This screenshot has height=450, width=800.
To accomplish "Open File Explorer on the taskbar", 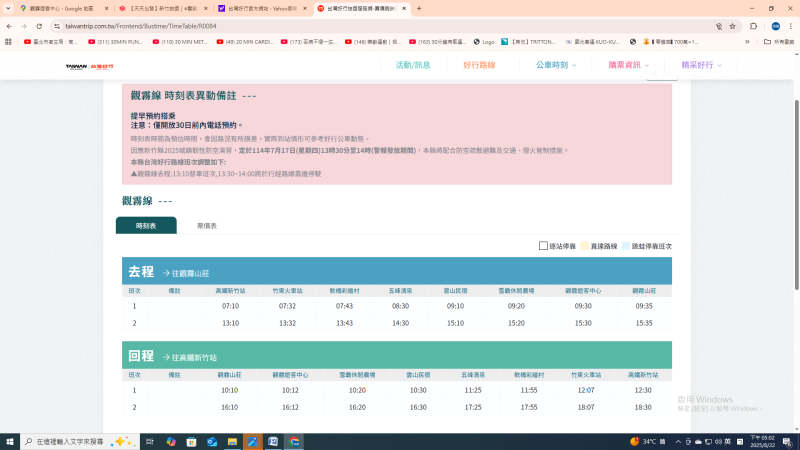I will point(232,442).
